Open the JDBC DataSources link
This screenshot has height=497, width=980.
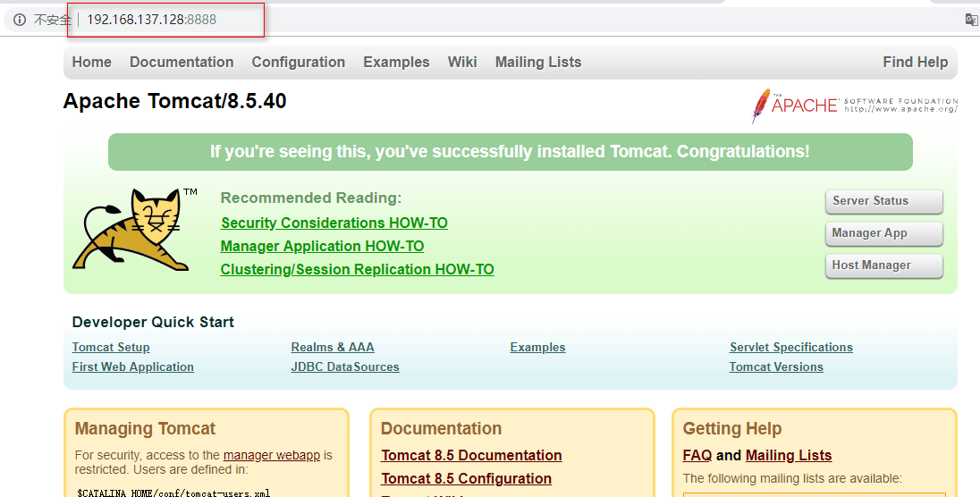(345, 367)
